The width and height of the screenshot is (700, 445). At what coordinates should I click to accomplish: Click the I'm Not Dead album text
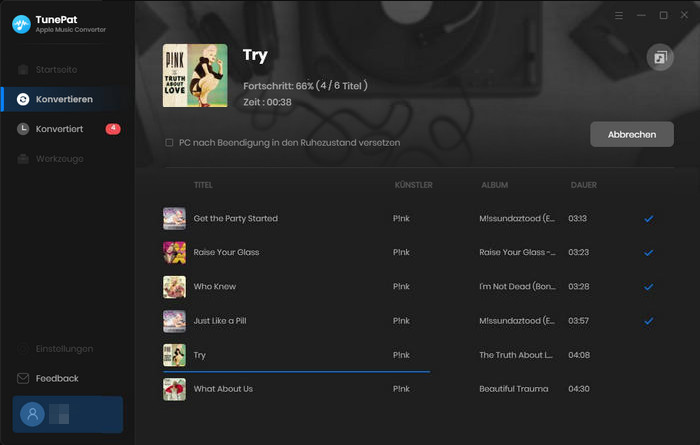[x=518, y=287]
